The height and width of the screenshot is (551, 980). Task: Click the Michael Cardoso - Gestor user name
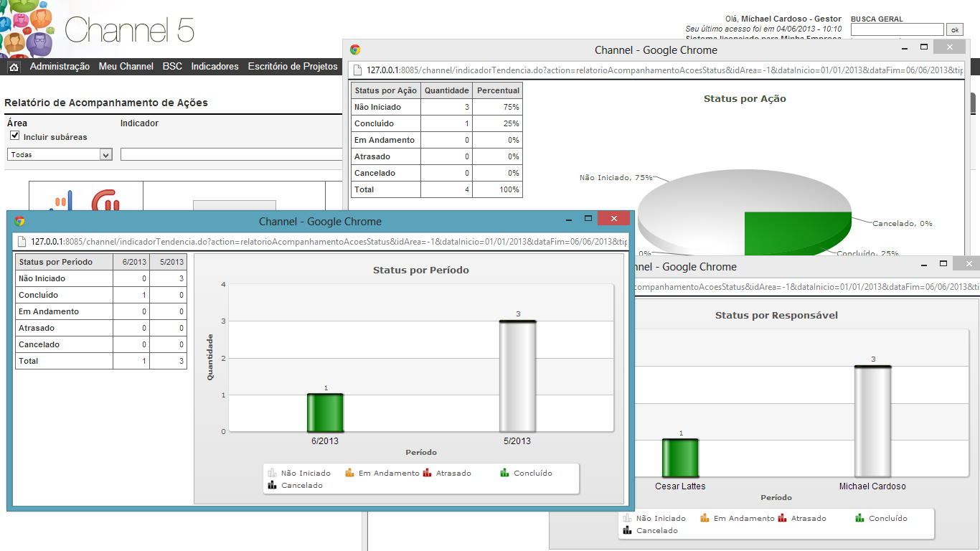click(x=791, y=19)
